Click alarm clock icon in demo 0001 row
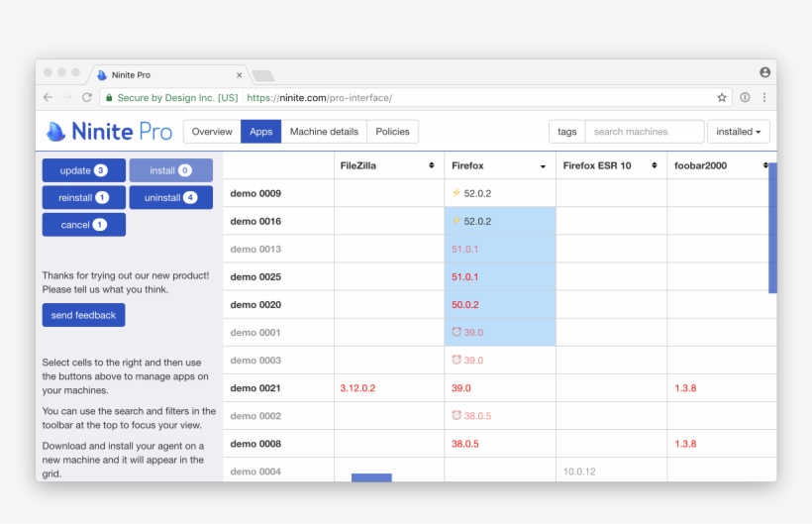The height and width of the screenshot is (524, 812). point(457,332)
